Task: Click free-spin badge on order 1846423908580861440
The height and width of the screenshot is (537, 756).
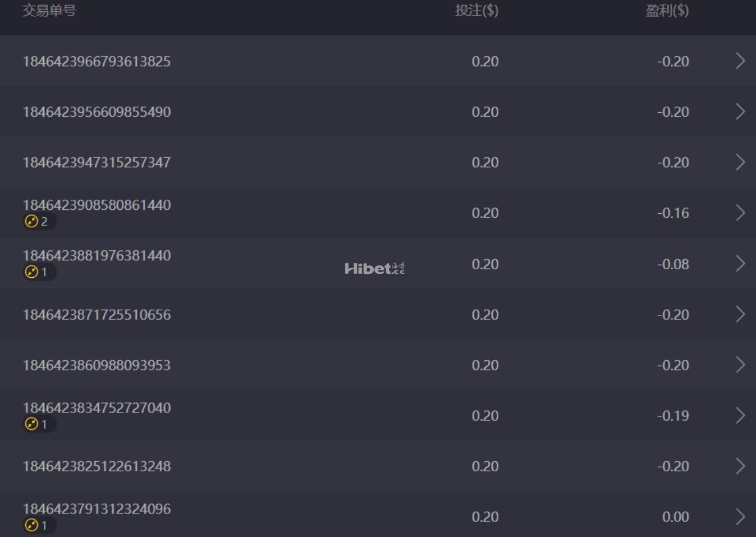Action: [x=38, y=222]
